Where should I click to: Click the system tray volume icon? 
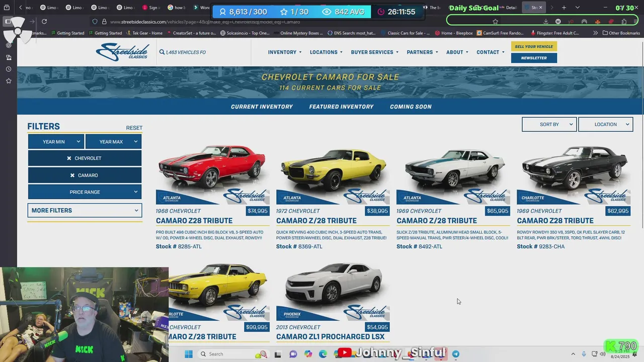pyautogui.click(x=603, y=354)
